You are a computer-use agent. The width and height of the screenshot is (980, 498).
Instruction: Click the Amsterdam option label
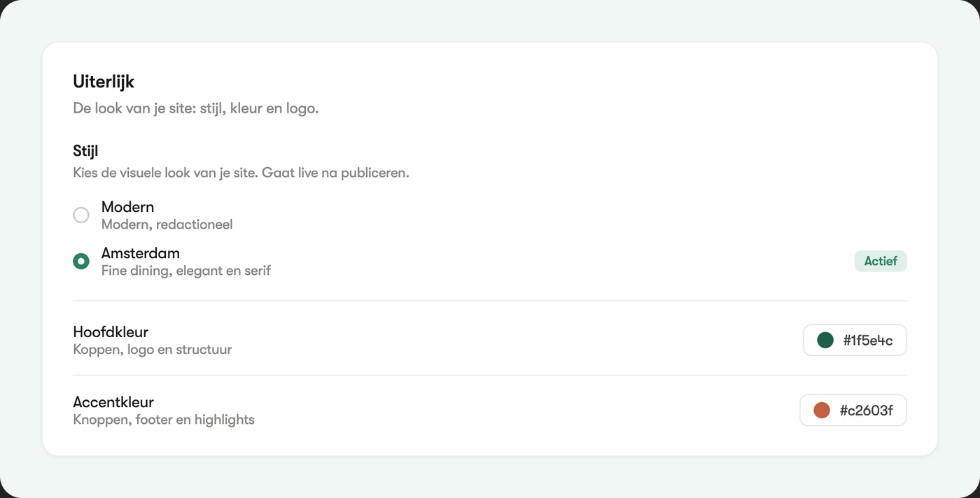(x=141, y=253)
